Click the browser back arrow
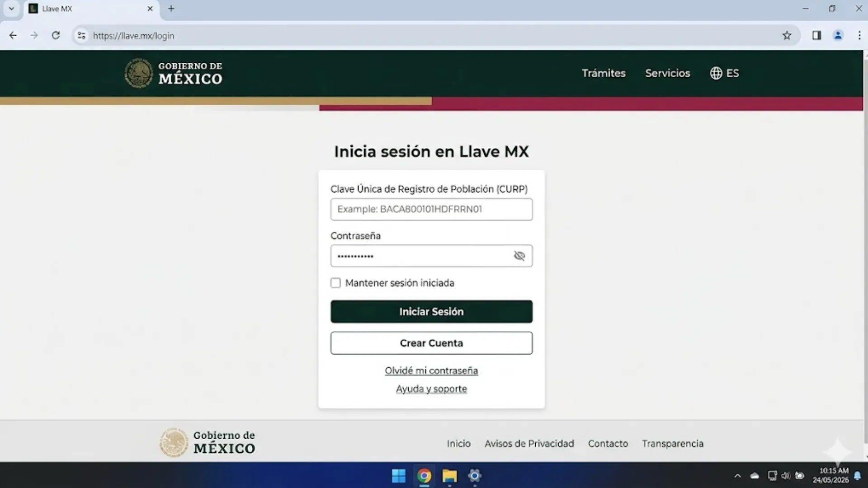 13,35
